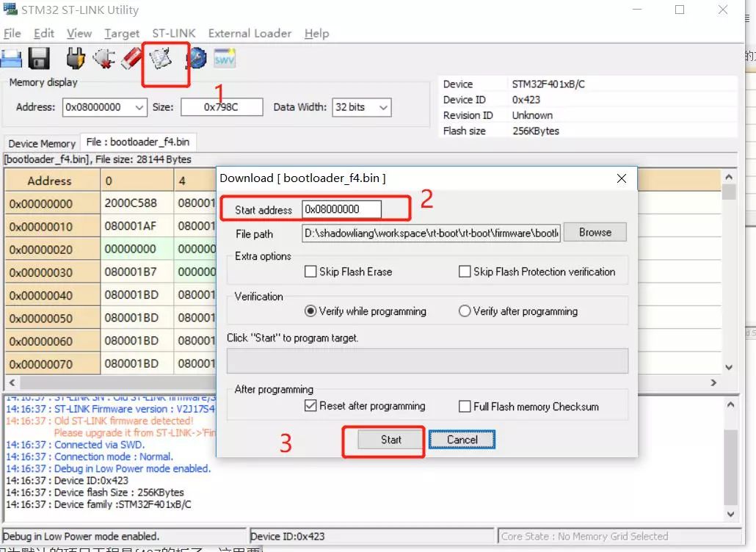Click the Save file floppy icon
This screenshot has width=756, height=552.
[x=39, y=59]
